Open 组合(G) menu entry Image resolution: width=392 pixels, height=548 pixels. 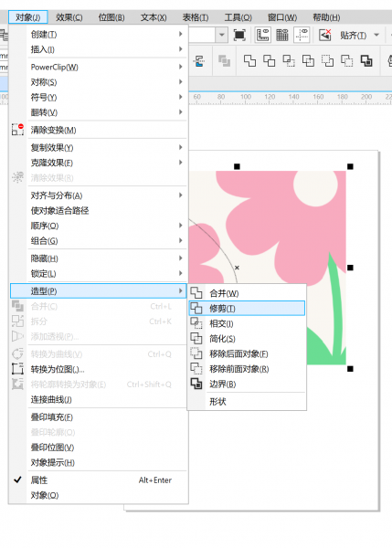tap(99, 241)
